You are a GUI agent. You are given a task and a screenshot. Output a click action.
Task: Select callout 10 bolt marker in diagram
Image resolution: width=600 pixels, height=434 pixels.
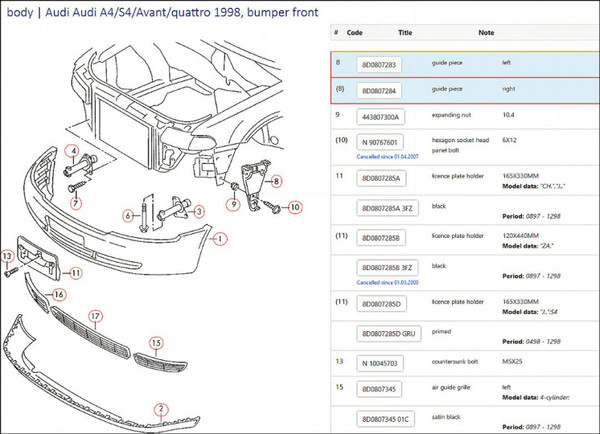[x=294, y=208]
